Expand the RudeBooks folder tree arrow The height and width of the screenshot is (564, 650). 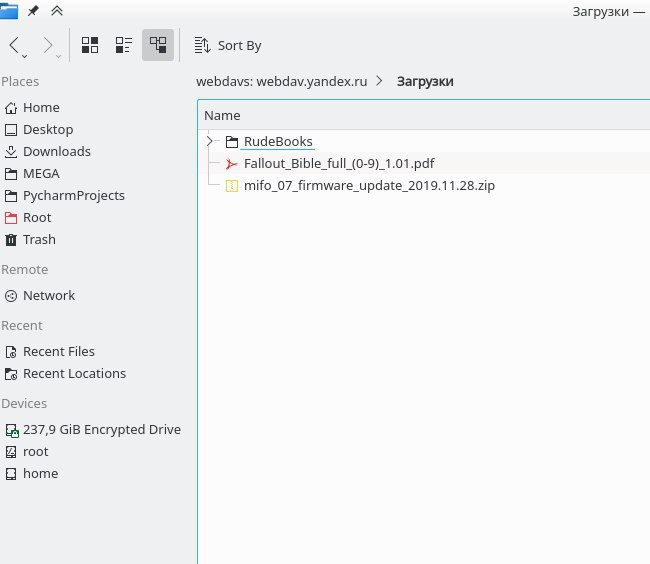(210, 141)
